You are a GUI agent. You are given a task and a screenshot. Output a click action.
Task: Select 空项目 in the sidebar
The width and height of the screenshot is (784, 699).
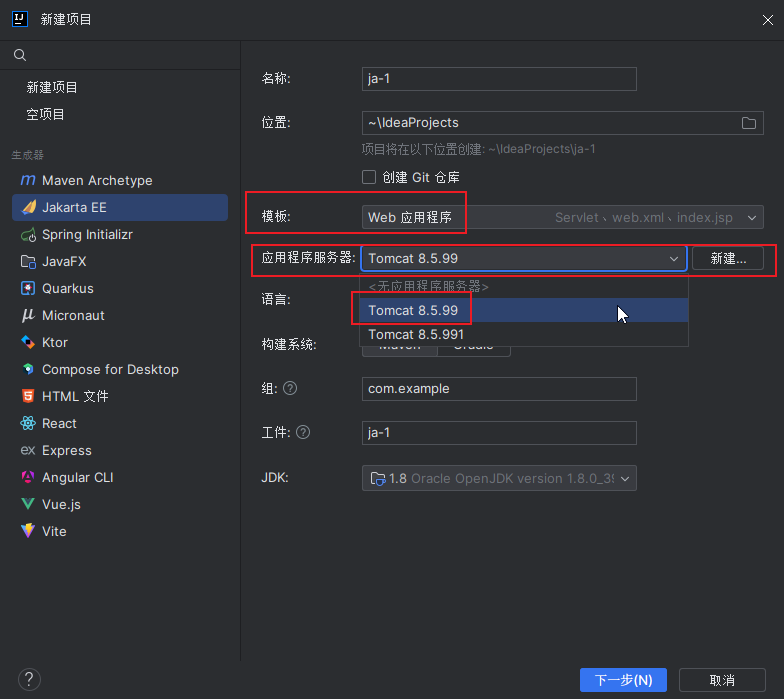[45, 114]
